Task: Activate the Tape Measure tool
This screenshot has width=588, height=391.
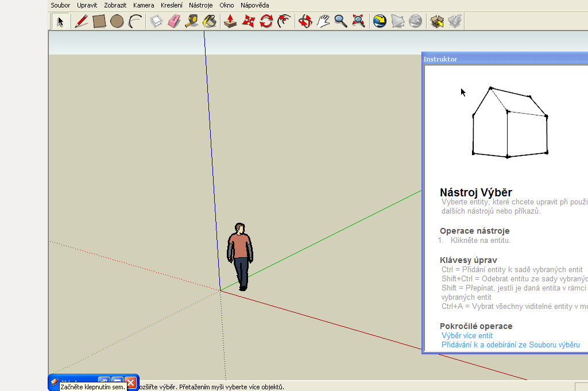Action: coord(192,21)
